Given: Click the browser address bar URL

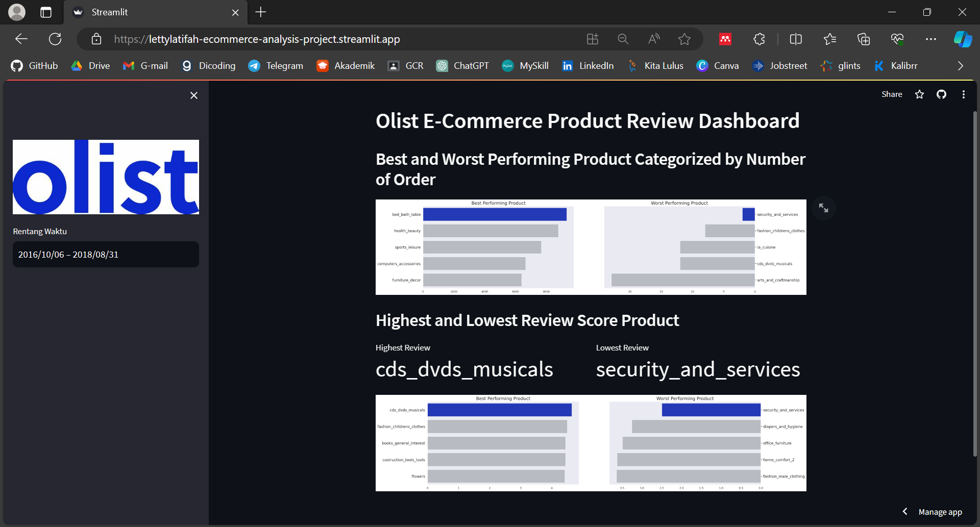Looking at the screenshot, I should coord(257,39).
